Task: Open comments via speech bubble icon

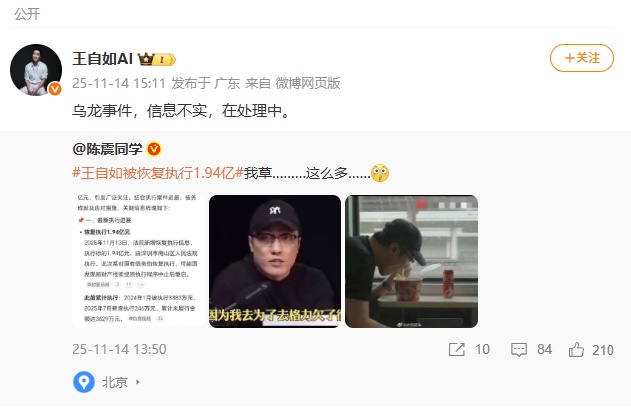Action: coord(519,349)
